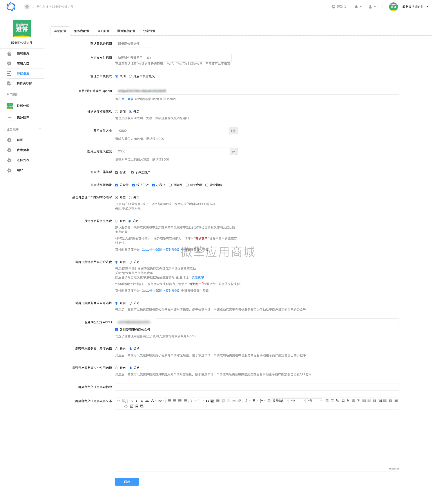Insert horizontal rule in editor
The image size is (435, 504).
[x=121, y=406]
